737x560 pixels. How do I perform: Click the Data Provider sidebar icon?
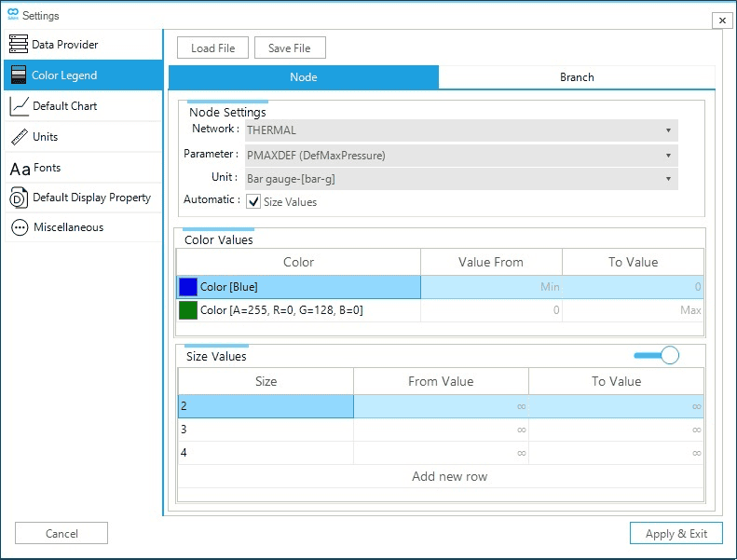pos(19,45)
